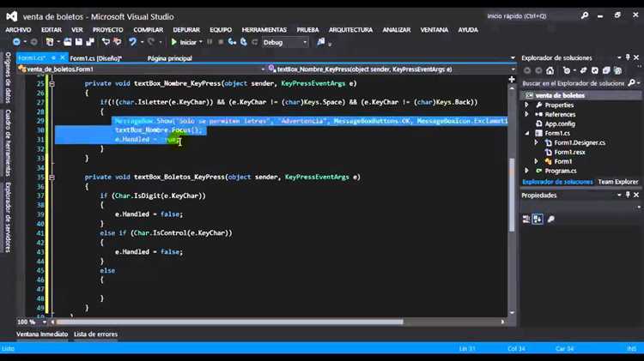644x361 pixels.
Task: Open the Iniciar button dropdown arrow
Action: (x=201, y=42)
